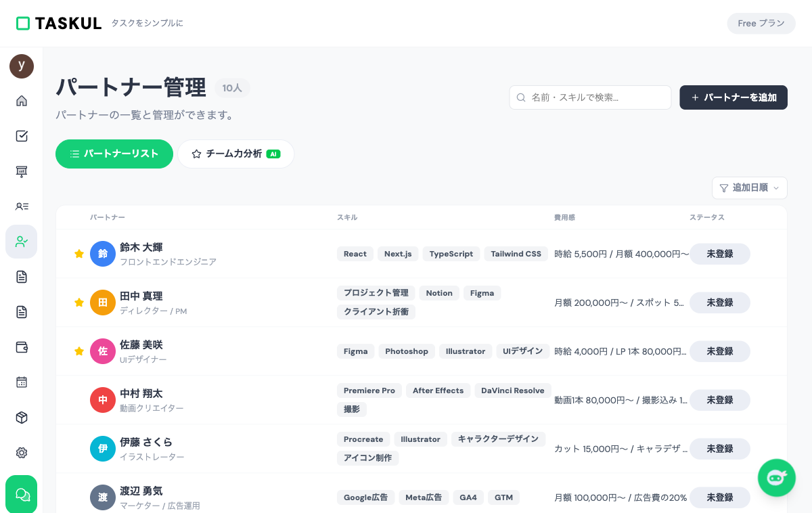Image resolution: width=812 pixels, height=513 pixels.
Task: Toggle favorite star for 鈴木 大輝
Action: [x=79, y=254]
